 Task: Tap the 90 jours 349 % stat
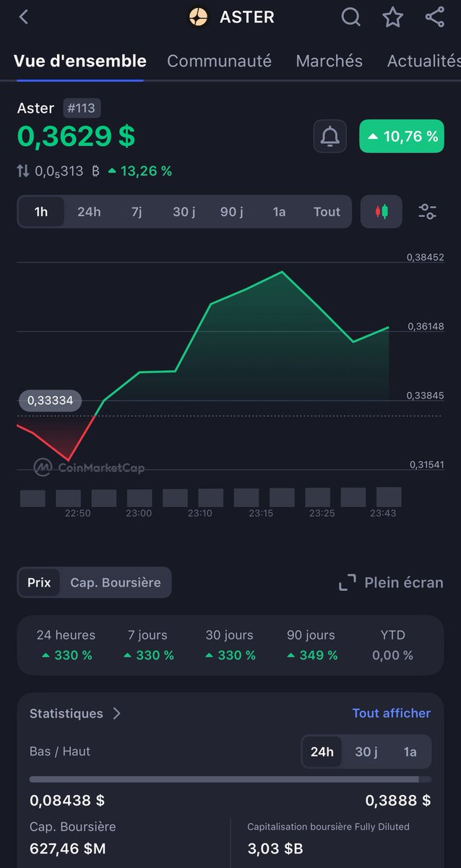(x=311, y=645)
